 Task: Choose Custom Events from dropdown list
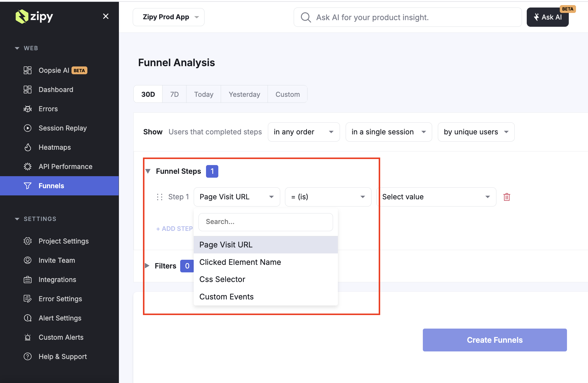[226, 297]
